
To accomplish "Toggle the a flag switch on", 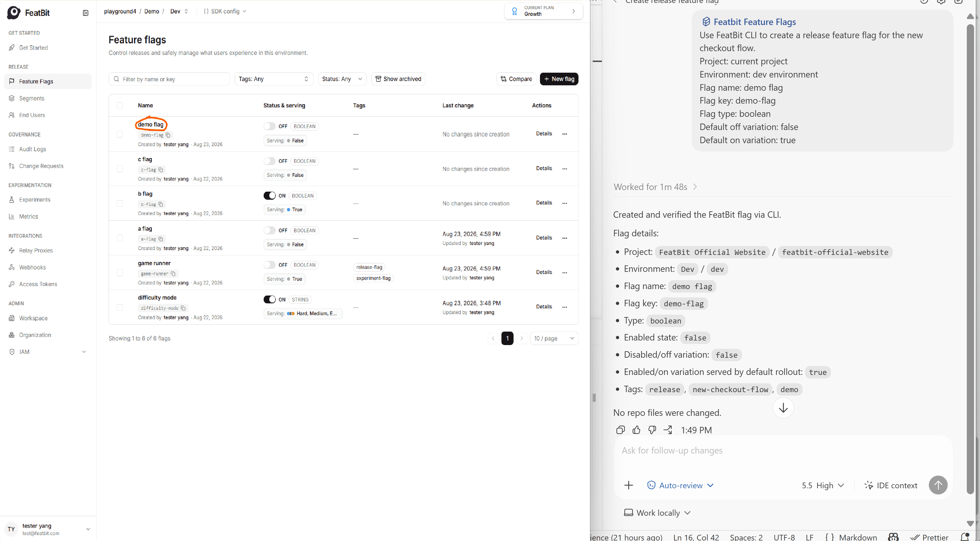I will click(x=269, y=230).
